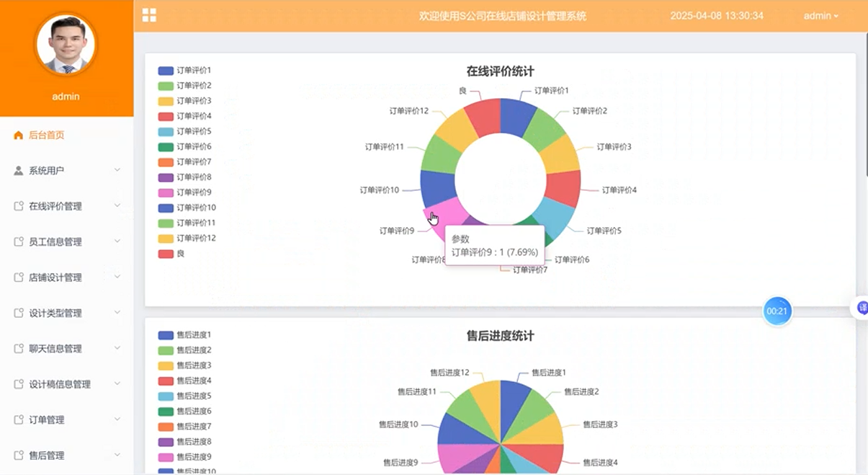
Task: Click the icon beside 售后管理
Action: coord(19,456)
